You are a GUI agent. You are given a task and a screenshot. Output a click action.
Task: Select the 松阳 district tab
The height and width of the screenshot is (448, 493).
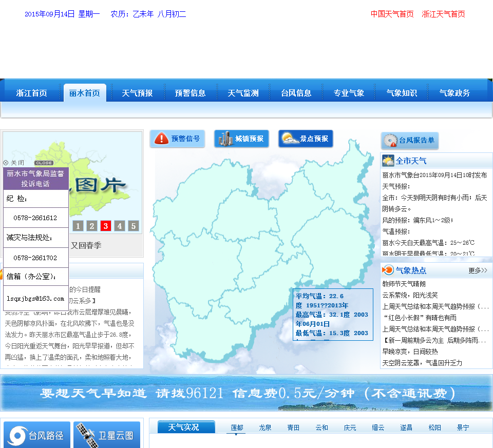click(434, 427)
